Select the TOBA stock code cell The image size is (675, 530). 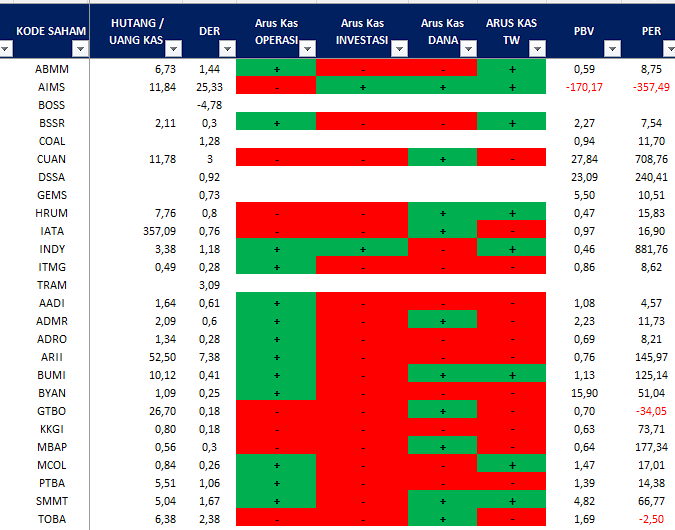[x=51, y=519]
